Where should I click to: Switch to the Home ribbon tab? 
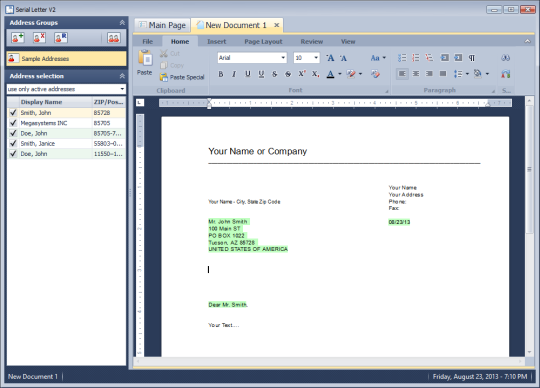(180, 42)
